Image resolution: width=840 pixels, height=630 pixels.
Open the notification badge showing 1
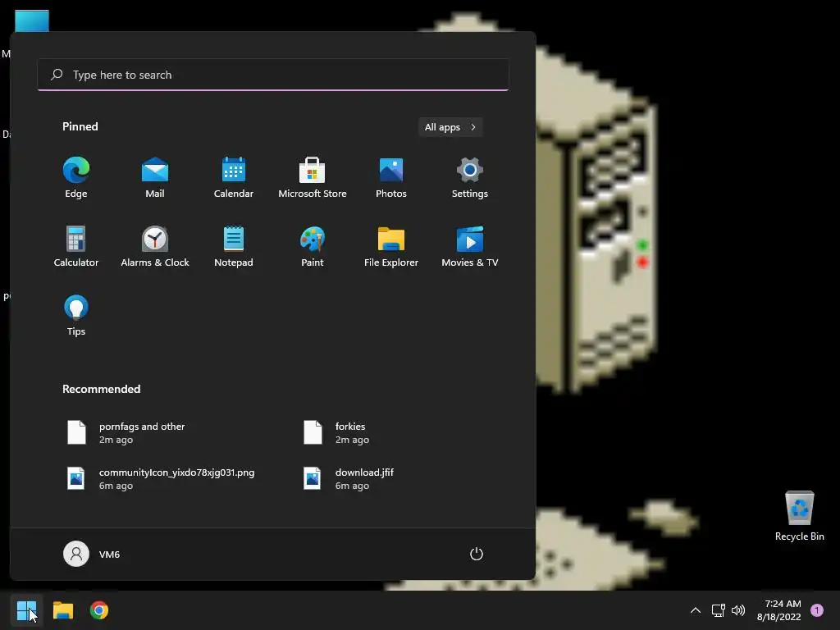[817, 610]
